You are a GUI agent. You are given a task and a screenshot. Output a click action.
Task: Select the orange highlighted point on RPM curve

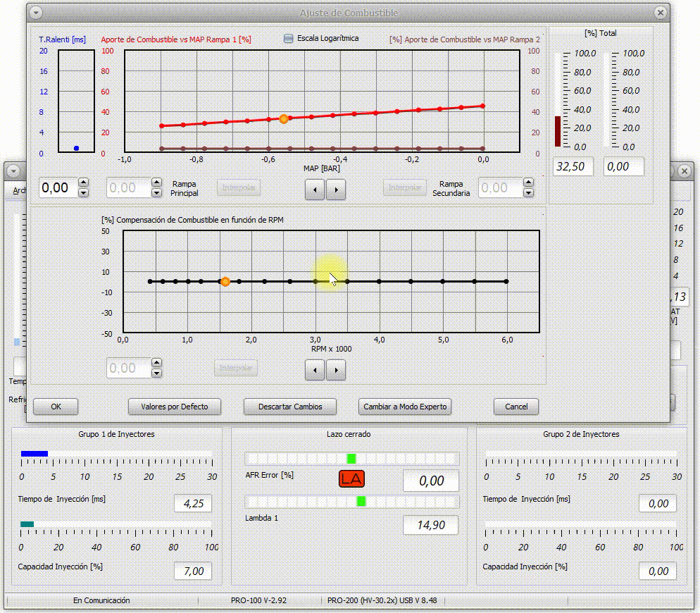(x=225, y=281)
